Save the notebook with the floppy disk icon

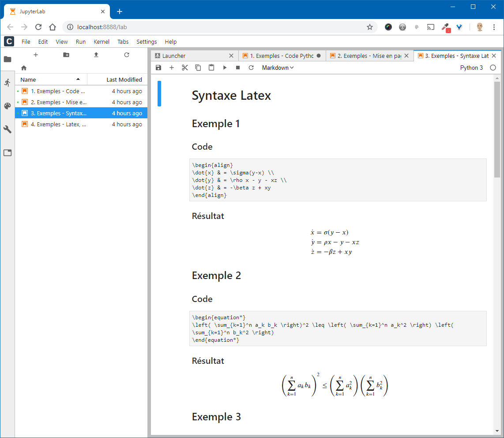(158, 68)
